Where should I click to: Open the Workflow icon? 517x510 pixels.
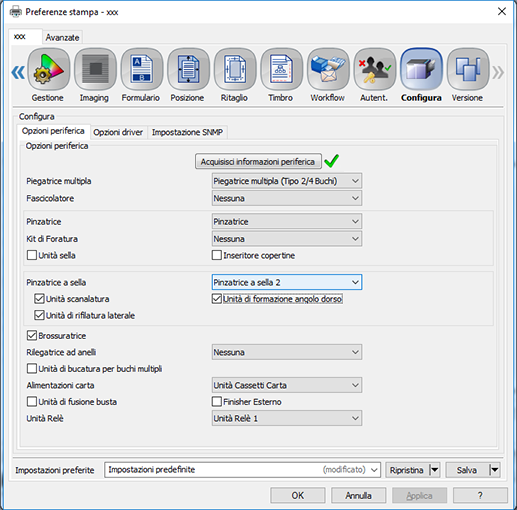pyautogui.click(x=328, y=69)
